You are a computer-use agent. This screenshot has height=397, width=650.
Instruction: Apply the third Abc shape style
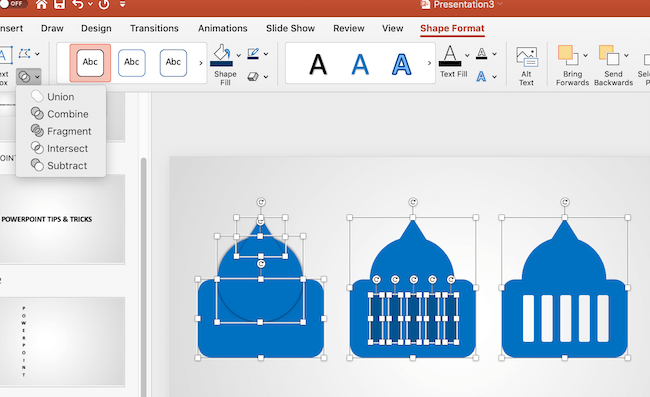pyautogui.click(x=173, y=63)
